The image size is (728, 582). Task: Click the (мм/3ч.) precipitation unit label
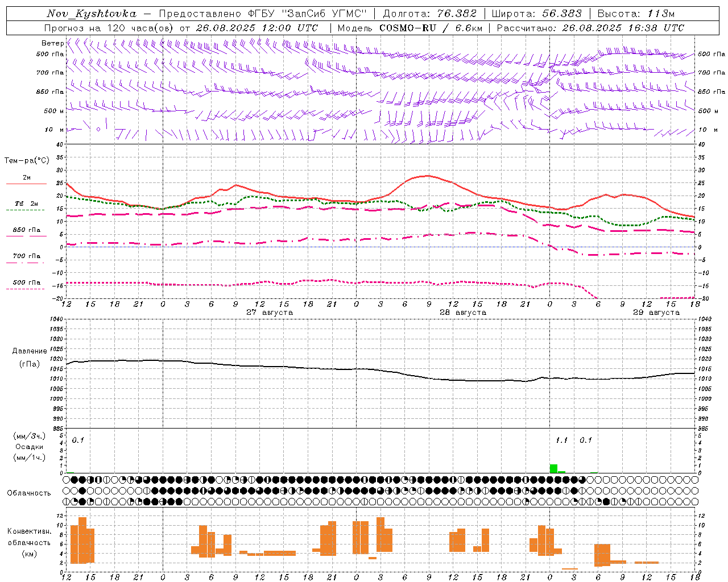(x=30, y=436)
